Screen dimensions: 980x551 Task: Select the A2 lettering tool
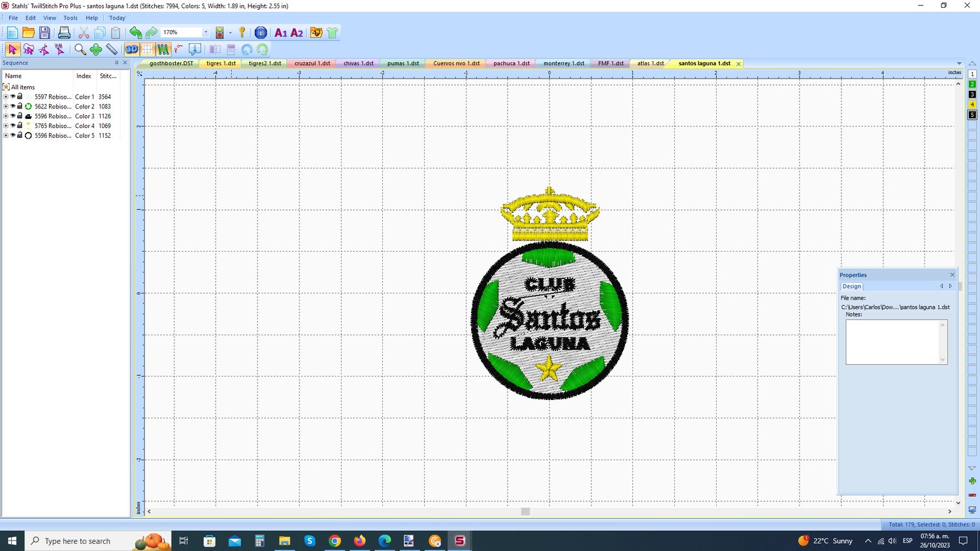[x=297, y=33]
